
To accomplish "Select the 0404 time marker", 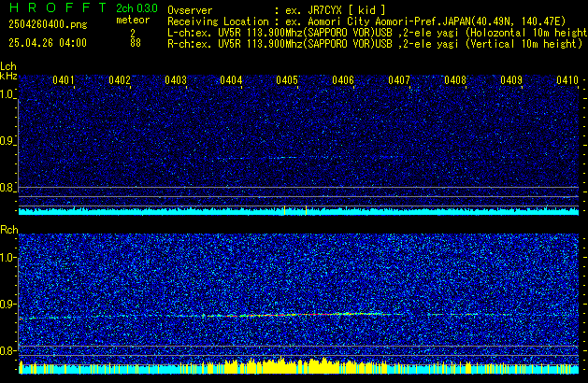I will point(231,80).
